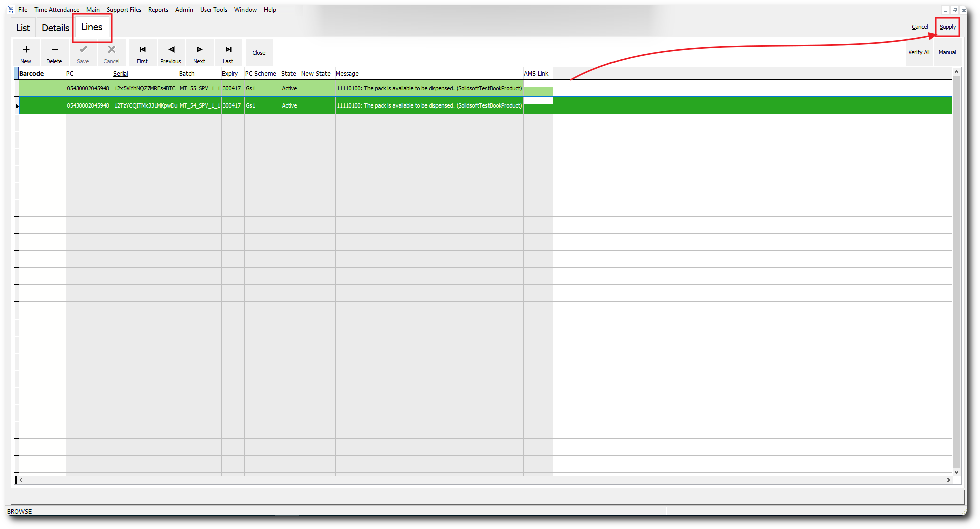
Task: Switch to the Details tab
Action: click(x=55, y=28)
